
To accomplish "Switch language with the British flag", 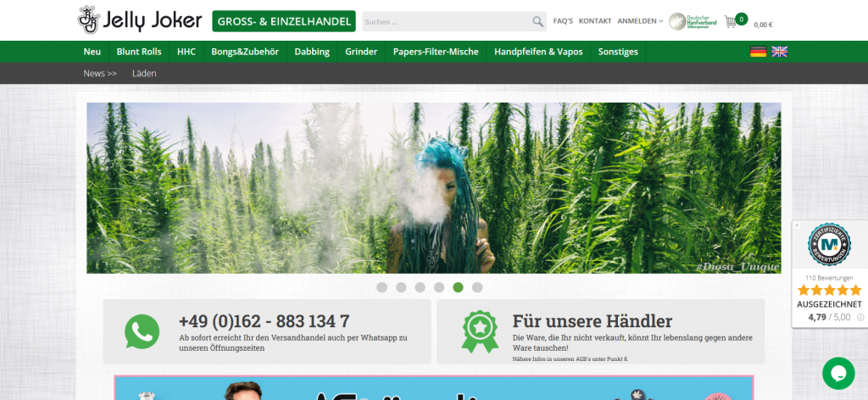I will pos(779,52).
